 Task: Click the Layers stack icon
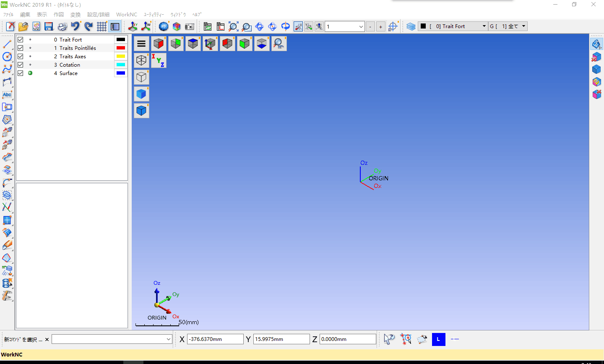pyautogui.click(x=411, y=26)
